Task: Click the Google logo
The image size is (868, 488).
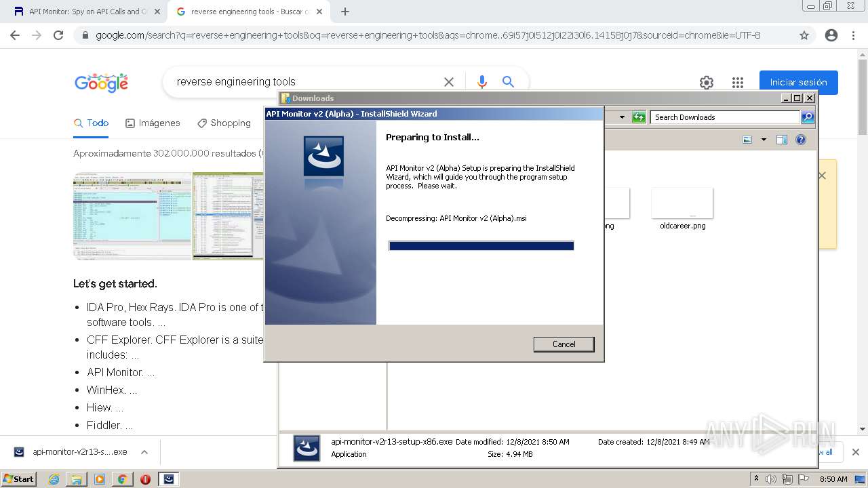Action: 101,83
